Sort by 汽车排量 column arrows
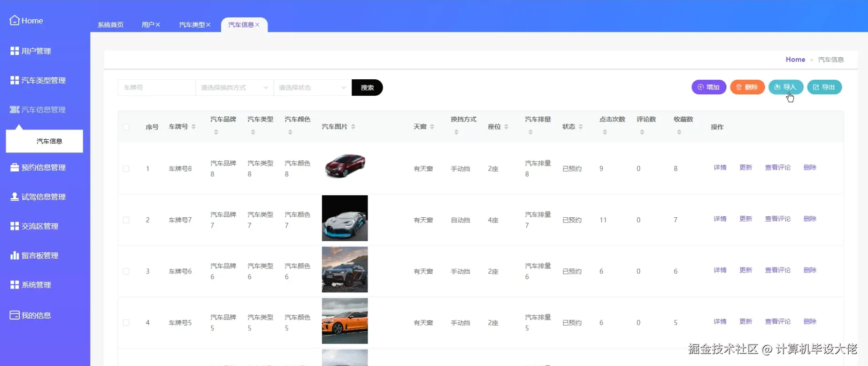Viewport: 868px width, 366px height. [x=530, y=132]
